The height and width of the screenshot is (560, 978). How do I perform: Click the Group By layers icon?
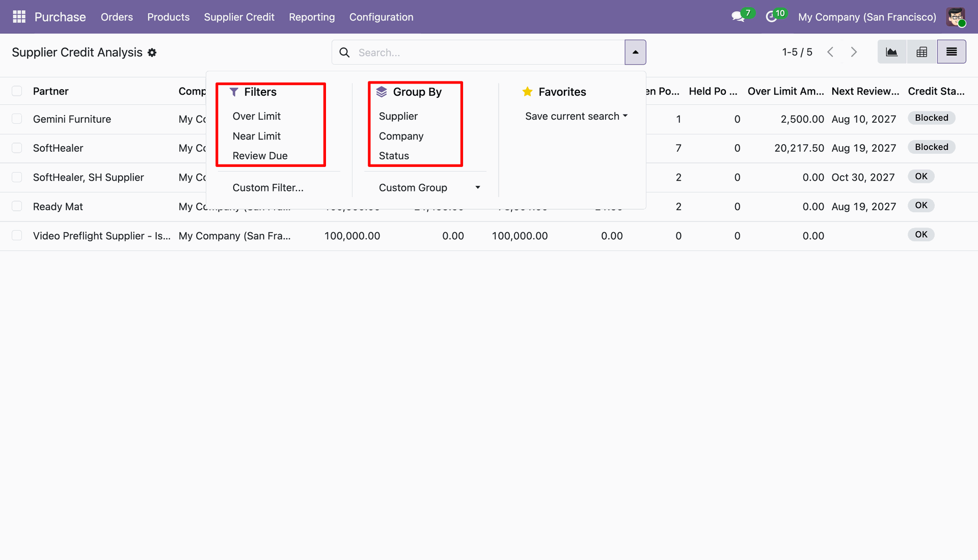pos(382,92)
